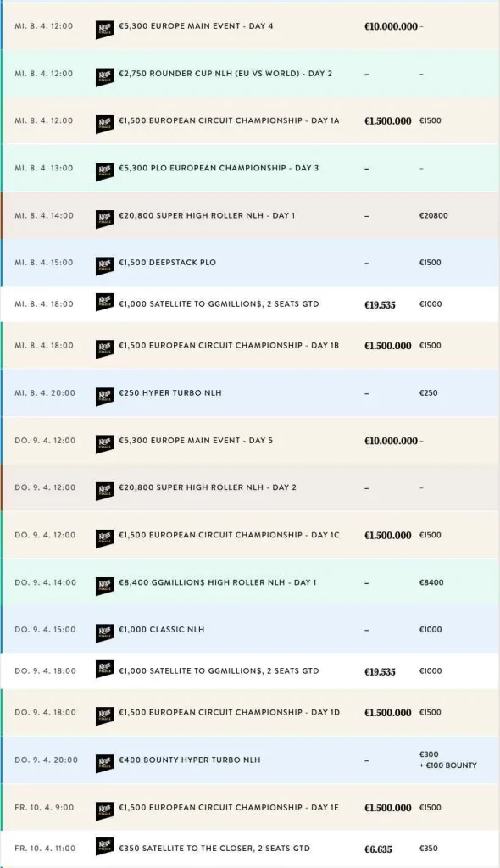Click King's logo beside PLO European Championship Day 3
This screenshot has height=868, width=500.
[x=104, y=171]
